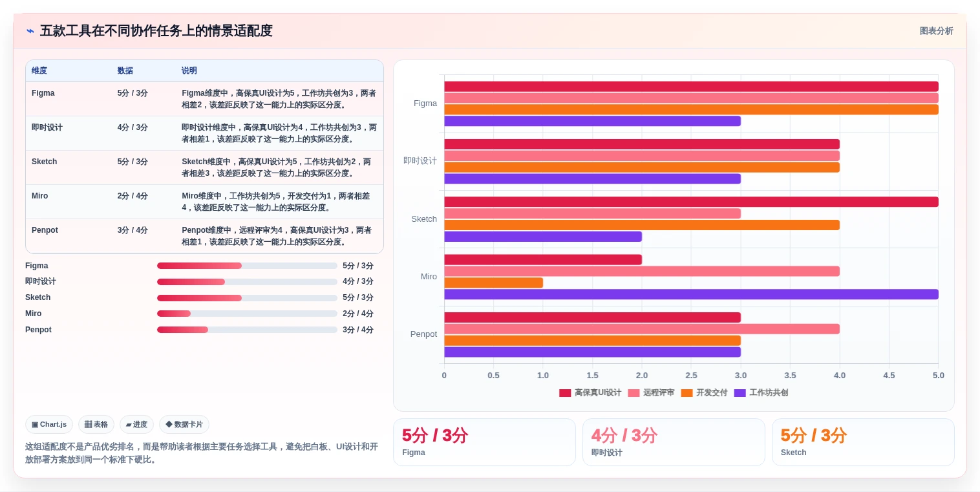This screenshot has width=980, height=492.
Task: Toggle the 工作坊共创 legend item
Action: pyautogui.click(x=761, y=392)
